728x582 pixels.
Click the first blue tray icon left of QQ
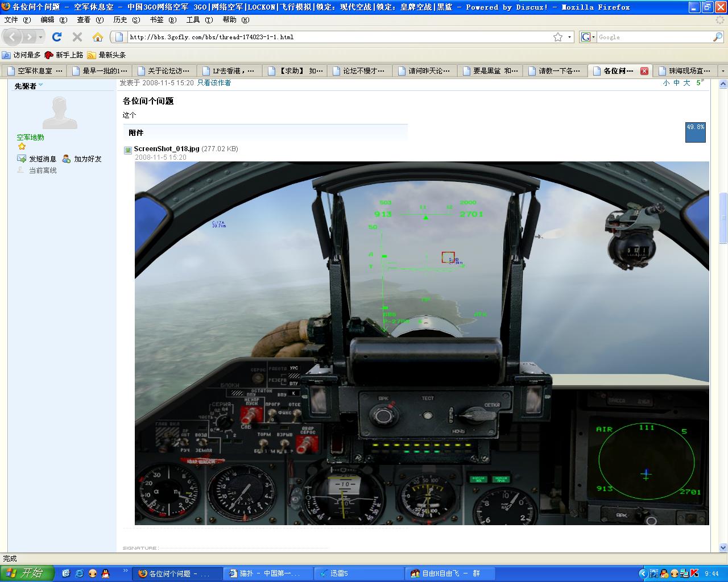(653, 573)
